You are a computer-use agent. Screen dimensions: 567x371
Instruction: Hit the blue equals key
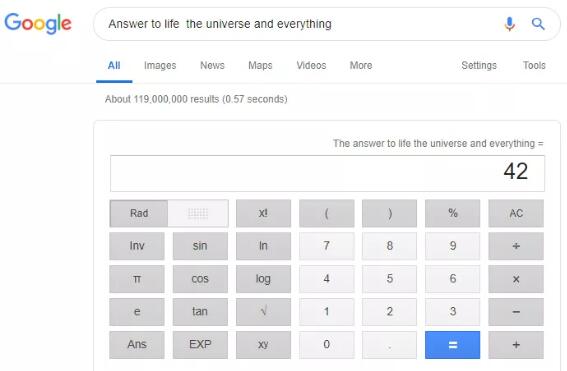pos(452,345)
